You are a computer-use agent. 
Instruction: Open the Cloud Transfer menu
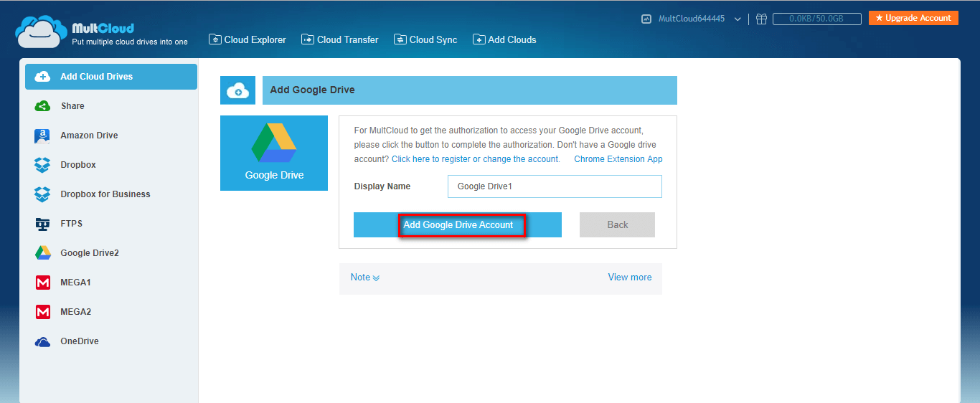[x=340, y=39]
